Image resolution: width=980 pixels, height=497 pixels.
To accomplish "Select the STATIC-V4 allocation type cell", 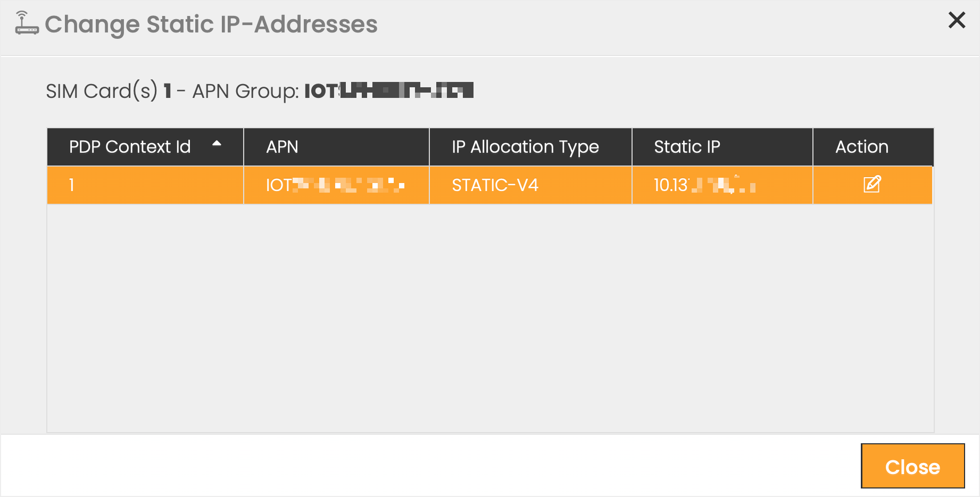I will click(495, 185).
